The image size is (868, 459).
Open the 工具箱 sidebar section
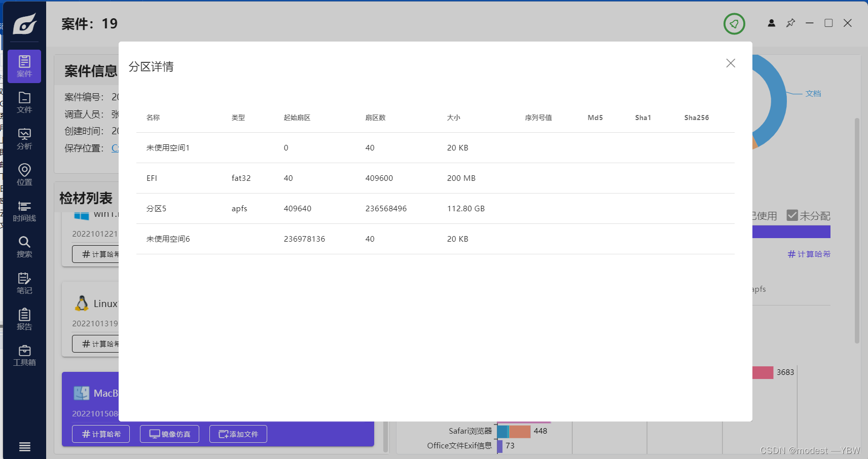point(24,356)
